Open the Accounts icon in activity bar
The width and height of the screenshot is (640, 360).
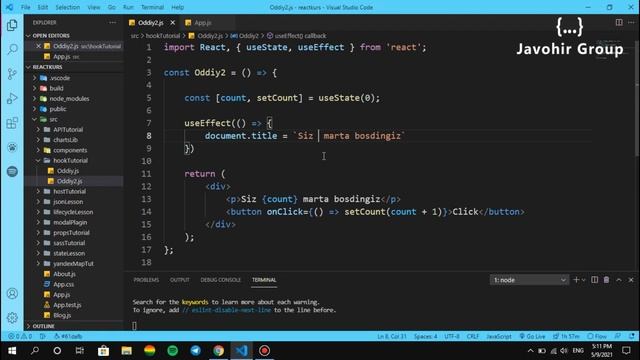point(12,293)
